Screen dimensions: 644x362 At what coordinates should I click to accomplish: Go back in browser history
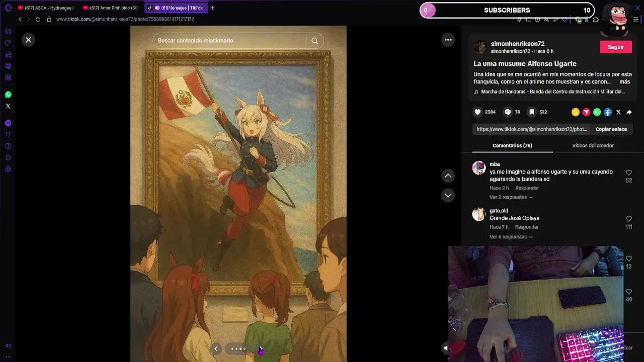tap(20, 19)
